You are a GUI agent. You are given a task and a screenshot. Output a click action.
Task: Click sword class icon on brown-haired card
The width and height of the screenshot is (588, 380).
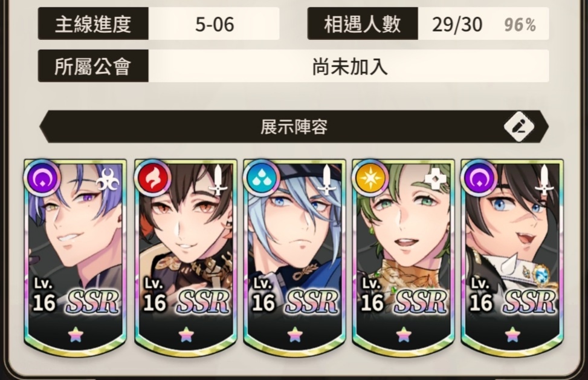pos(218,180)
